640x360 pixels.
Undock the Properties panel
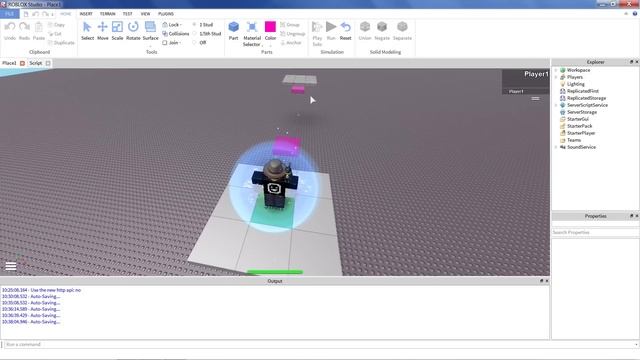click(631, 216)
